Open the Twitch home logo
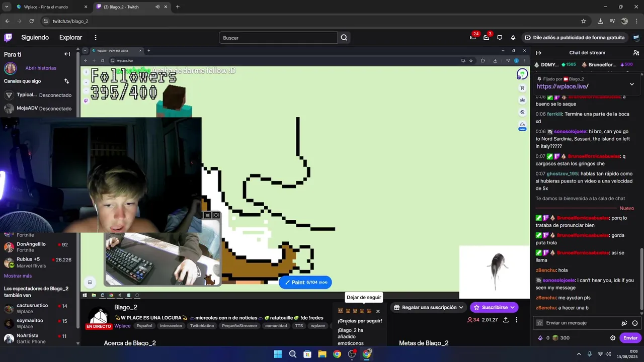The width and height of the screenshot is (644, 362). (8, 37)
